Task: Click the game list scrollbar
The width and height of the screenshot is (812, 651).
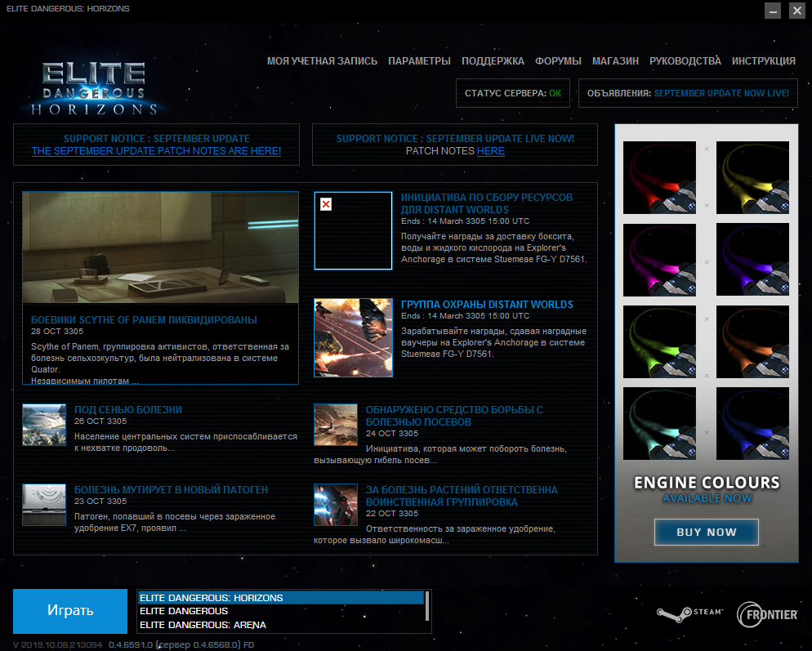Action: [x=427, y=611]
